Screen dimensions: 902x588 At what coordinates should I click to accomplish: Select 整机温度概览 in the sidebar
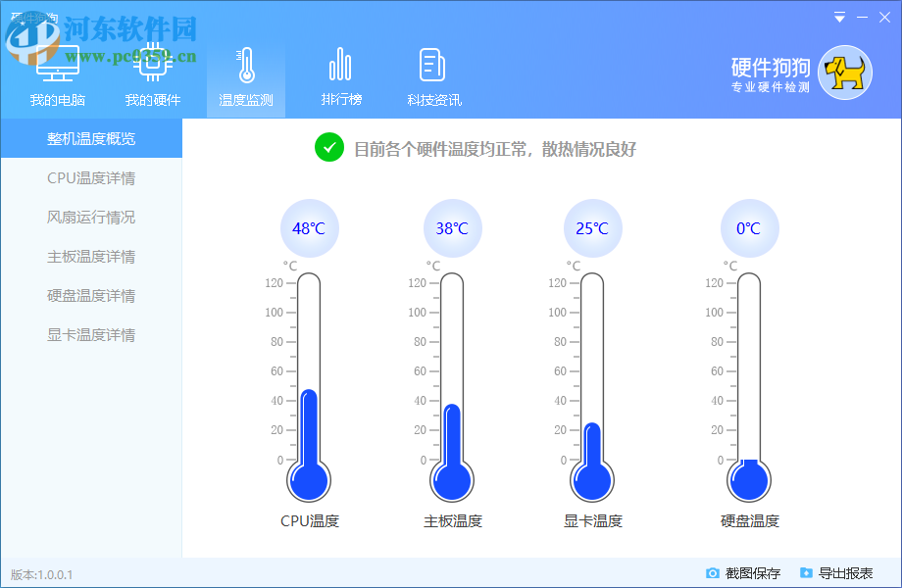[x=91, y=138]
